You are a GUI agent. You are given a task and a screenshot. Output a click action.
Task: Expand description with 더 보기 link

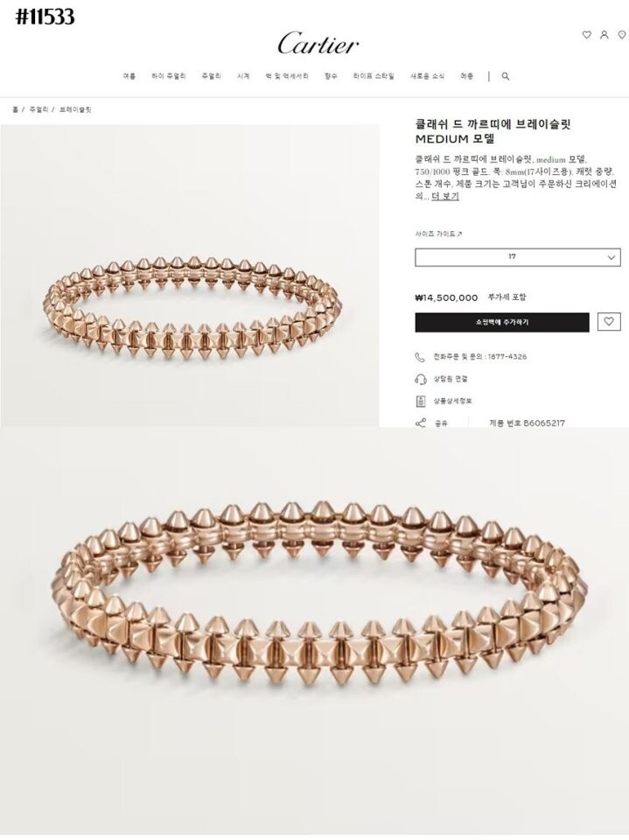tap(445, 196)
